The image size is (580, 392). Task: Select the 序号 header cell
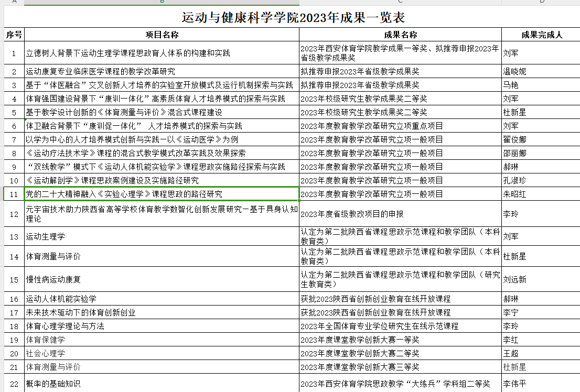14,35
